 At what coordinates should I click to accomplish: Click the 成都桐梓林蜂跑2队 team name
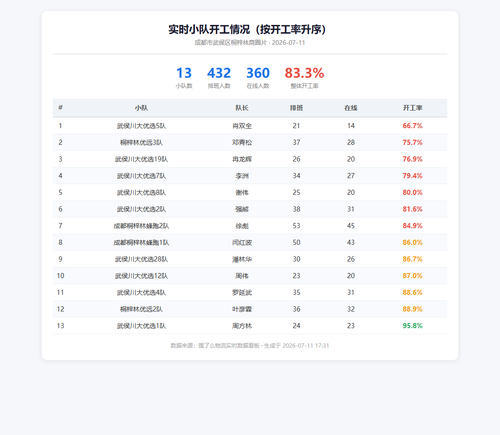(x=141, y=226)
